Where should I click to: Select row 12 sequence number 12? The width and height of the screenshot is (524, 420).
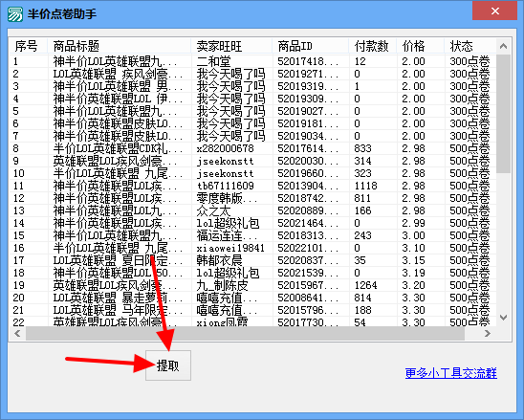pos(19,198)
